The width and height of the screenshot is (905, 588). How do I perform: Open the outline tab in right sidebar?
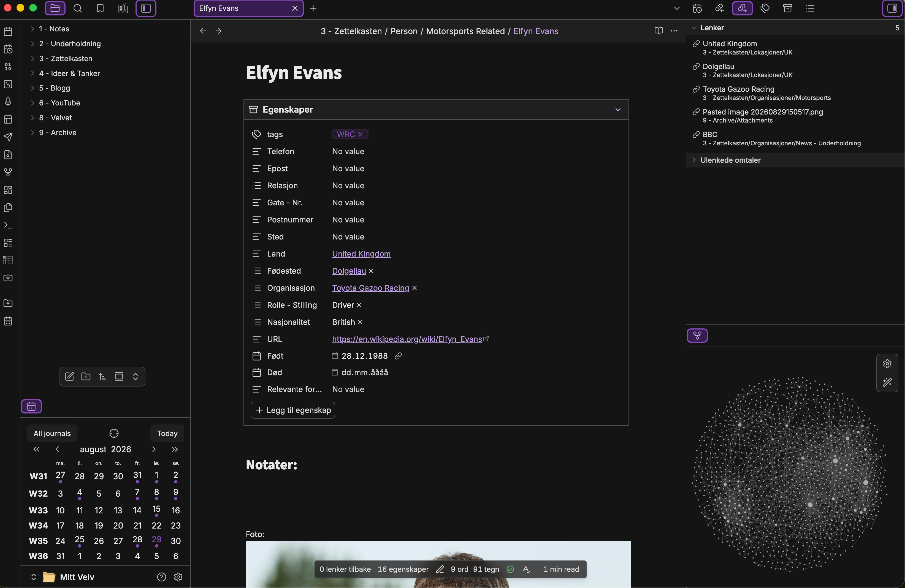click(810, 8)
